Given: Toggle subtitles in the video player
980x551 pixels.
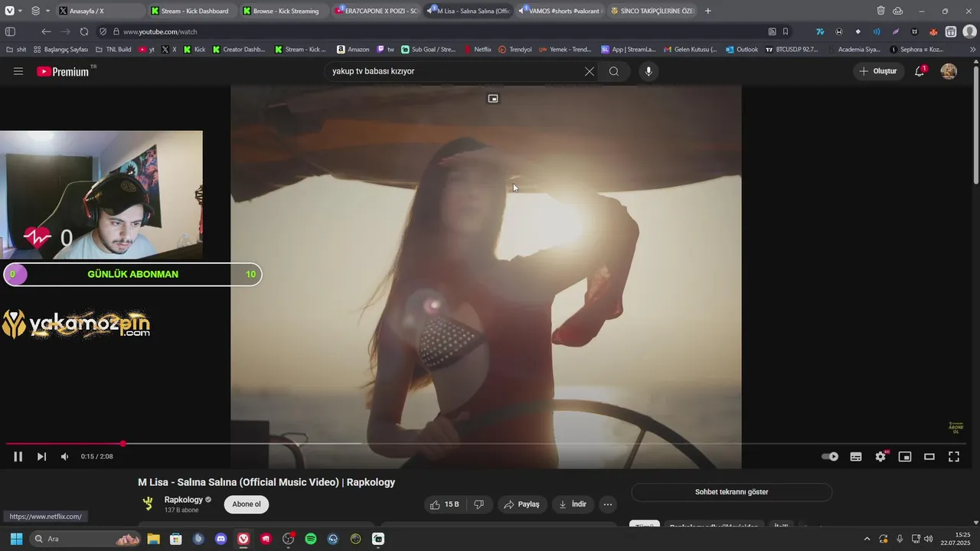Looking at the screenshot, I should [x=856, y=457].
